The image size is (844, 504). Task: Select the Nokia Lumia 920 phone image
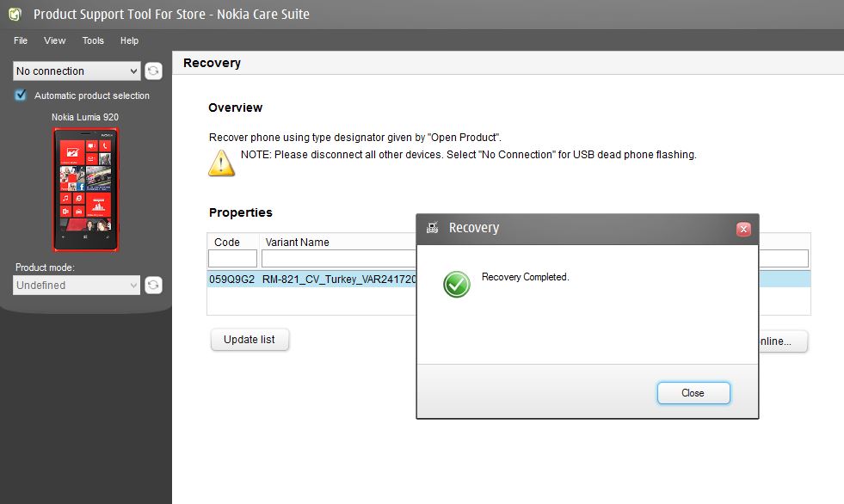[x=85, y=190]
